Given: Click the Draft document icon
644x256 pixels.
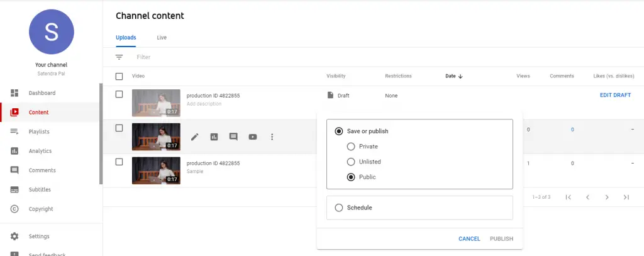Looking at the screenshot, I should (330, 96).
